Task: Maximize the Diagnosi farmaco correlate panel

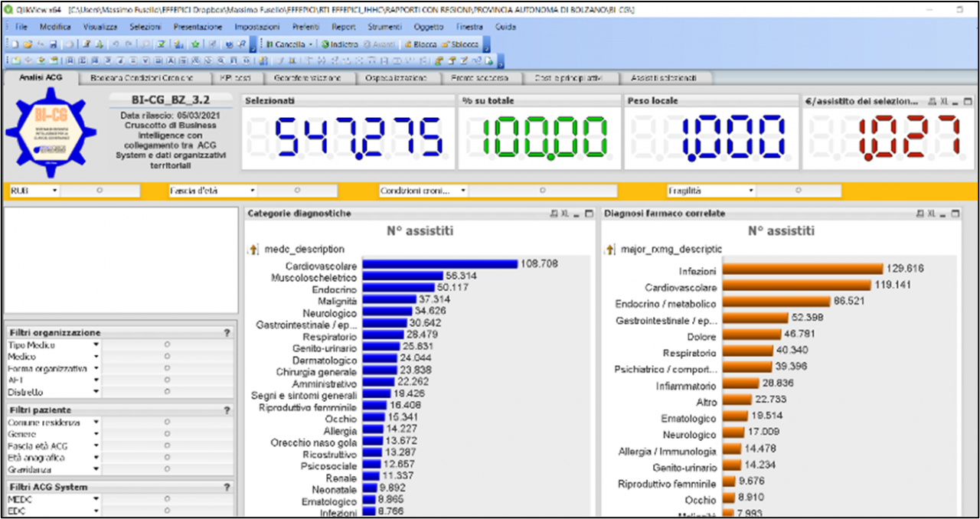Action: (954, 214)
